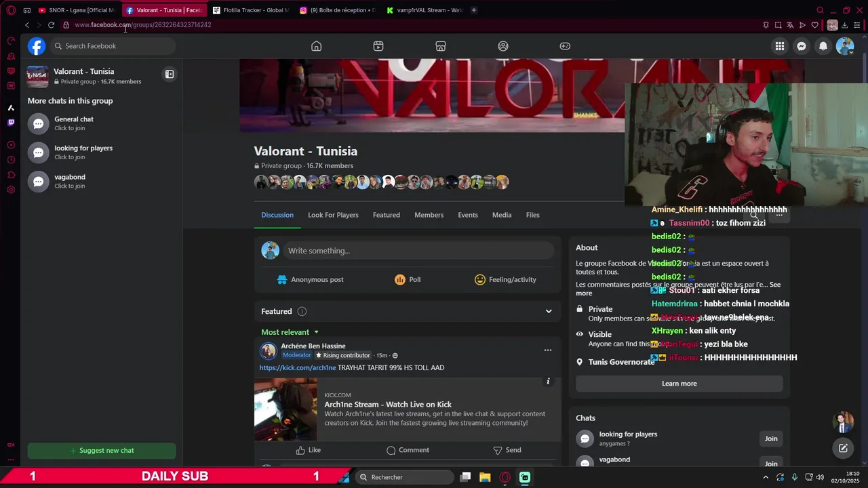Go to Facebook Home icon
Image resolution: width=868 pixels, height=488 pixels.
(x=316, y=46)
